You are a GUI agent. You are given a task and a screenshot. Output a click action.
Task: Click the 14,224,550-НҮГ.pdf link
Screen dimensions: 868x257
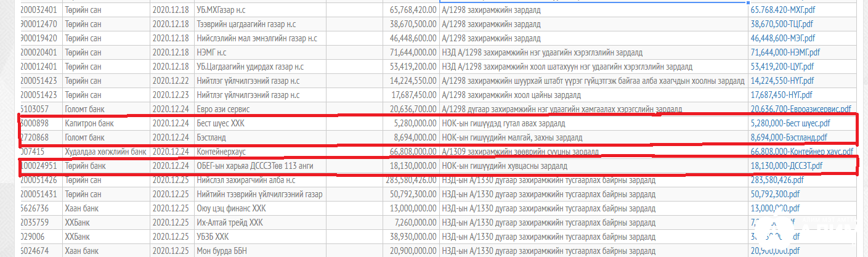pyautogui.click(x=782, y=81)
